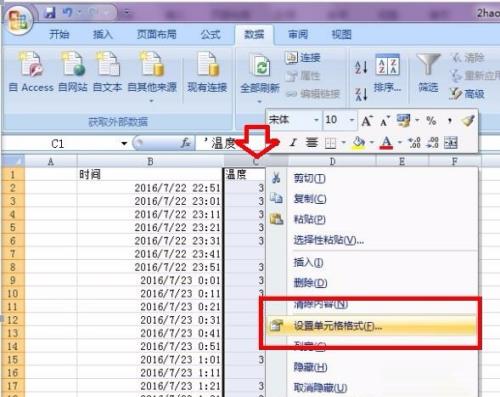The height and width of the screenshot is (397, 500).
Task: Click Format Painter brush in mini toolbar
Action: point(468,120)
